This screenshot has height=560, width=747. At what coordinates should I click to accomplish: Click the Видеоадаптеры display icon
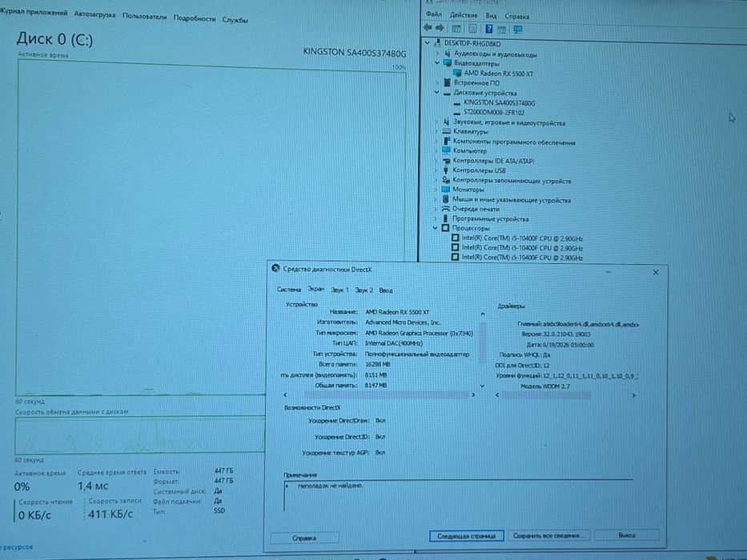[x=448, y=63]
